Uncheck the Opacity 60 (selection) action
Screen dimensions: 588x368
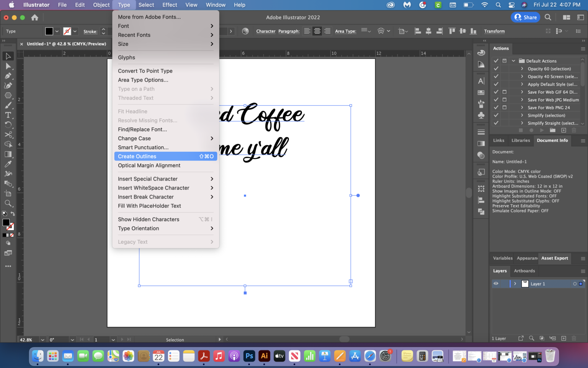pyautogui.click(x=496, y=69)
